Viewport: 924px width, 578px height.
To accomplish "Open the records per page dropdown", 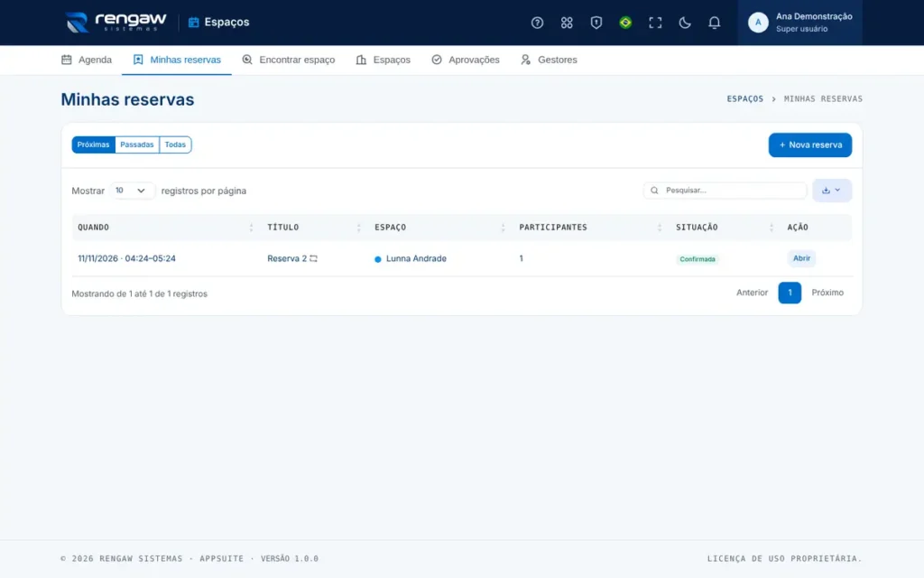I will click(x=132, y=191).
